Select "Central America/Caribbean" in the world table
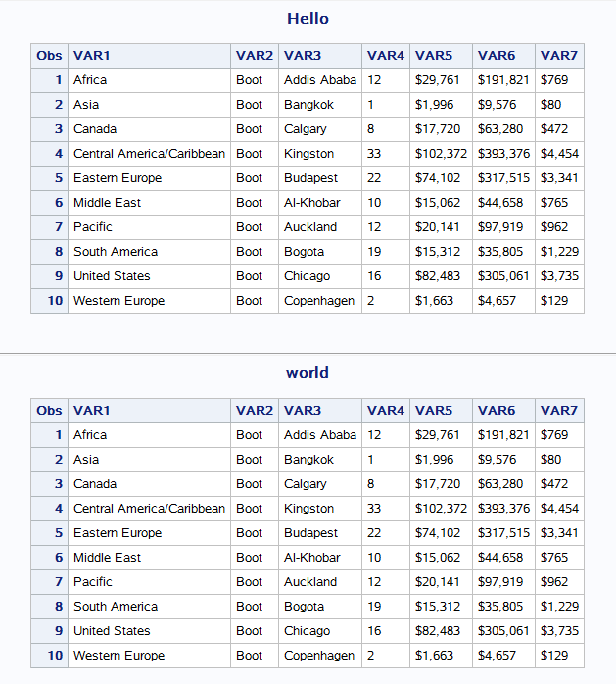The image size is (616, 684). [149, 509]
